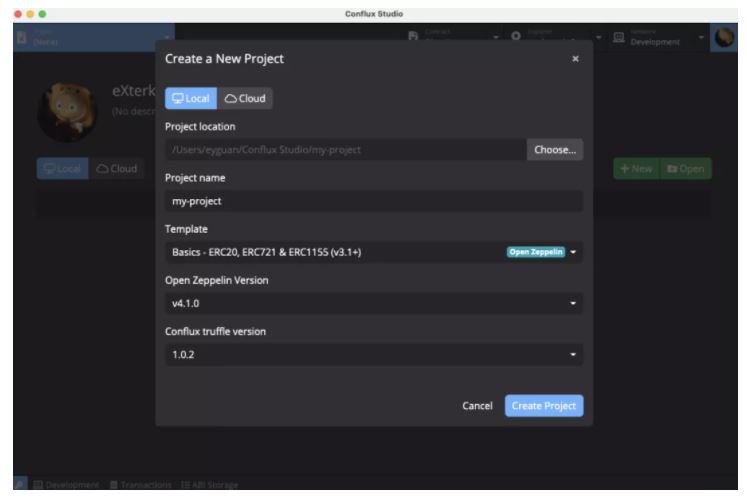Expand the Template dropdown arrow
Viewport: 747px width, 499px height.
[x=573, y=252]
